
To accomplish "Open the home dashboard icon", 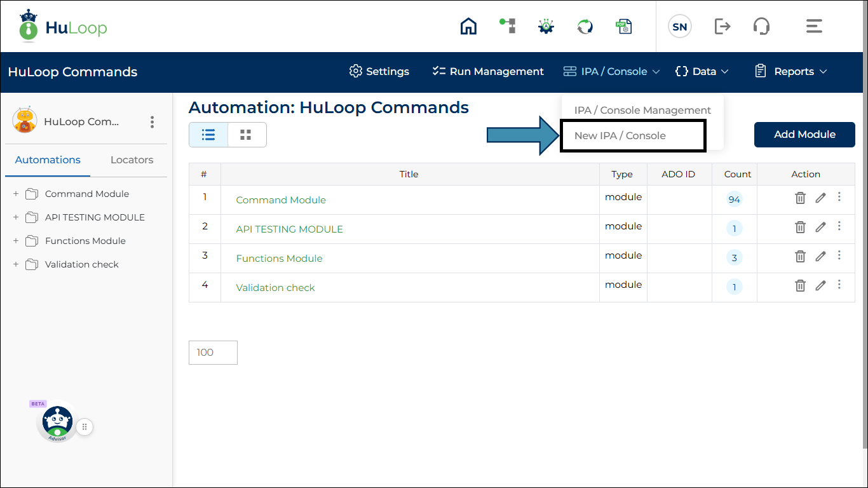I will [468, 26].
